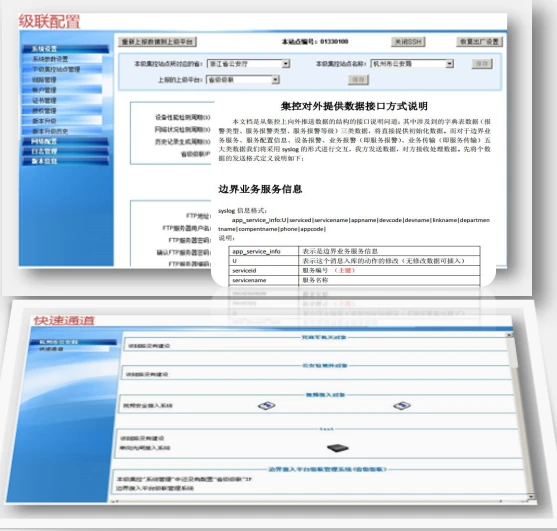Image resolution: width=557 pixels, height=531 pixels.
Task: Click the re-report data to upper platform button
Action: tap(157, 42)
